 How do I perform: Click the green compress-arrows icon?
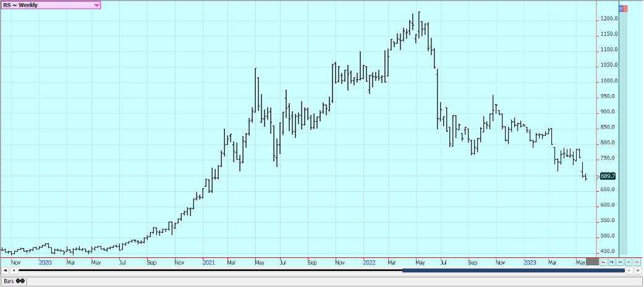[629, 262]
